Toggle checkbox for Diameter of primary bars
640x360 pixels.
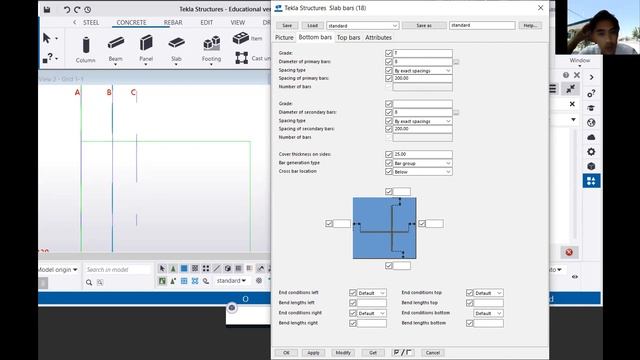(x=389, y=62)
